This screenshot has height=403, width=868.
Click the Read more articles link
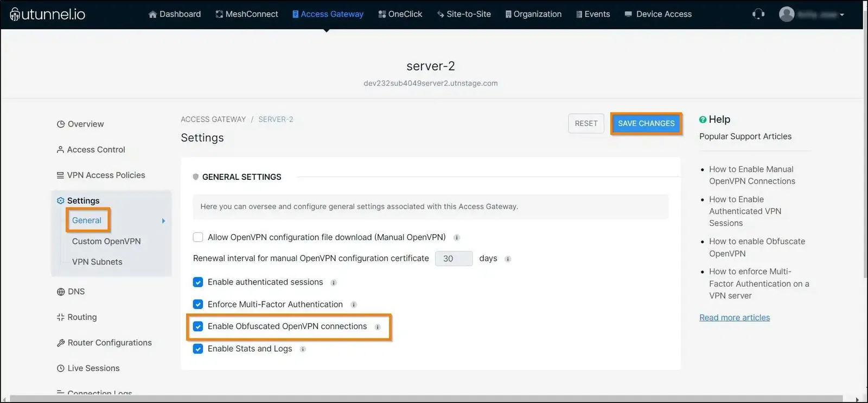[735, 318]
